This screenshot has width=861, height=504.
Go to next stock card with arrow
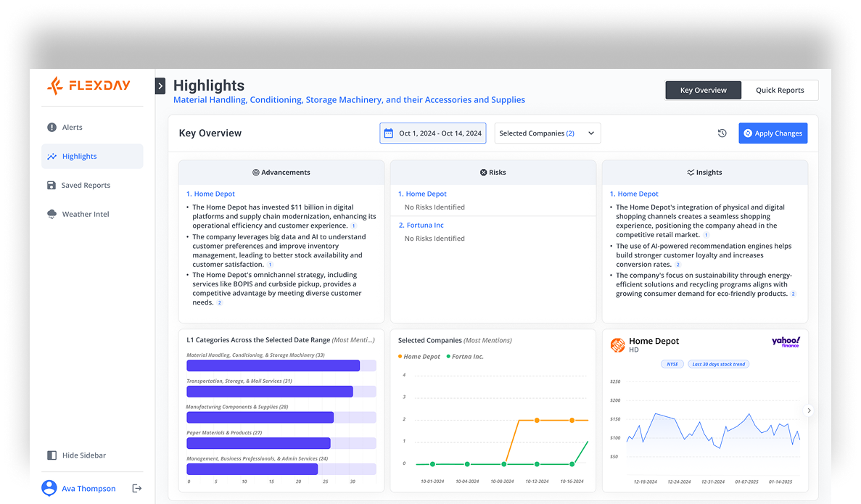click(x=809, y=410)
